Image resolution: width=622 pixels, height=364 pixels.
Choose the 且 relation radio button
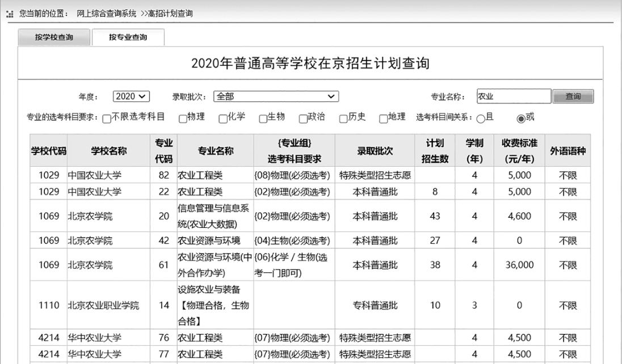(481, 118)
